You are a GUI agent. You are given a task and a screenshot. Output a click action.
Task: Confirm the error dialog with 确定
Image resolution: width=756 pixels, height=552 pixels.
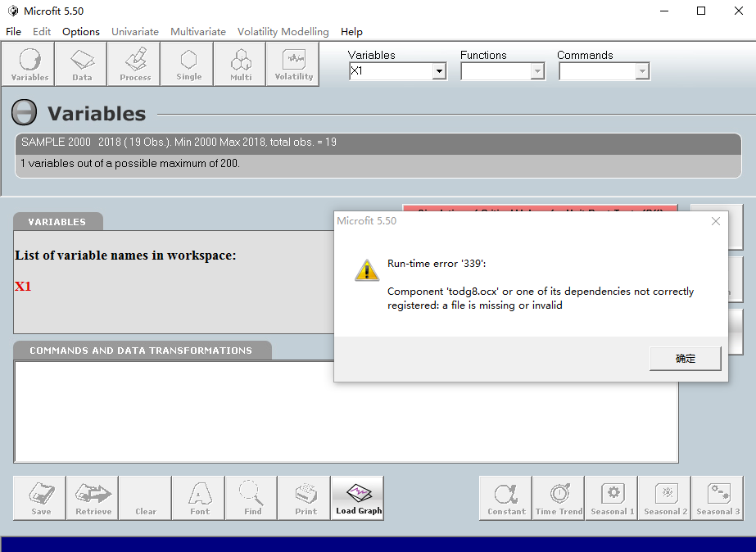tap(685, 358)
